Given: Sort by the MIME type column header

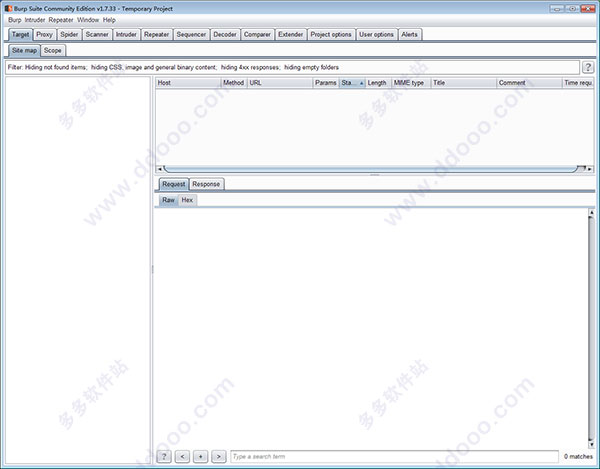Looking at the screenshot, I should [x=411, y=83].
